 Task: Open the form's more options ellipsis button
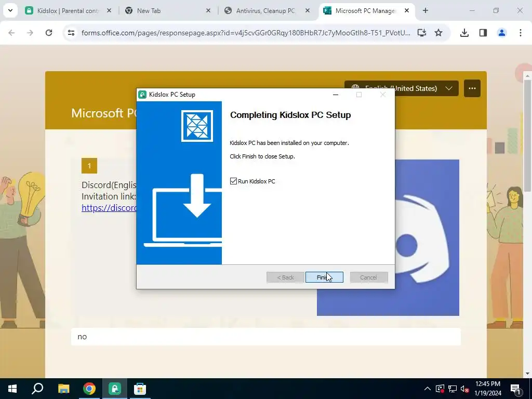pos(472,88)
